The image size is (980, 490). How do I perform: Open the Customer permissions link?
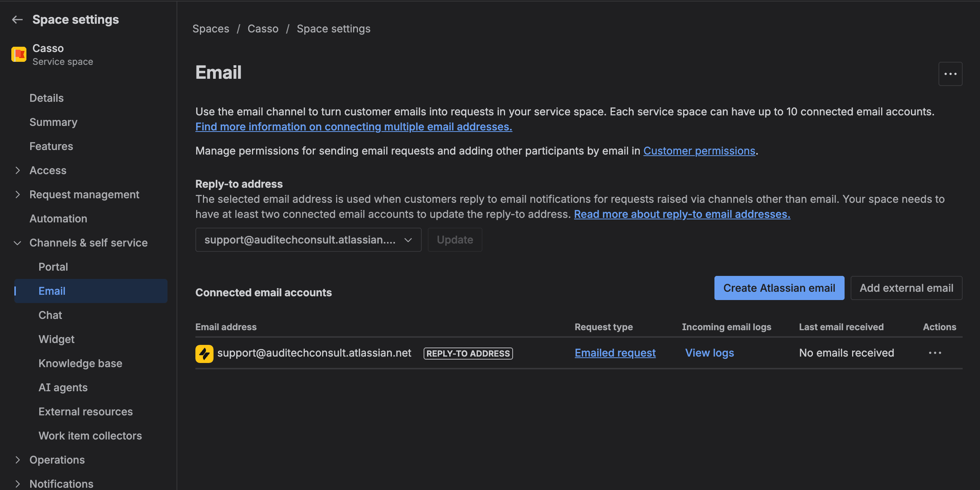pos(699,150)
